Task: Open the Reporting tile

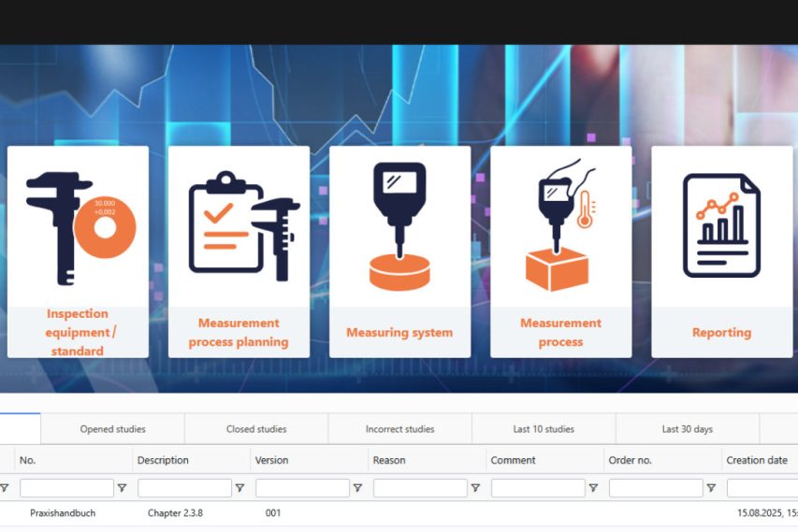Action: [x=721, y=251]
